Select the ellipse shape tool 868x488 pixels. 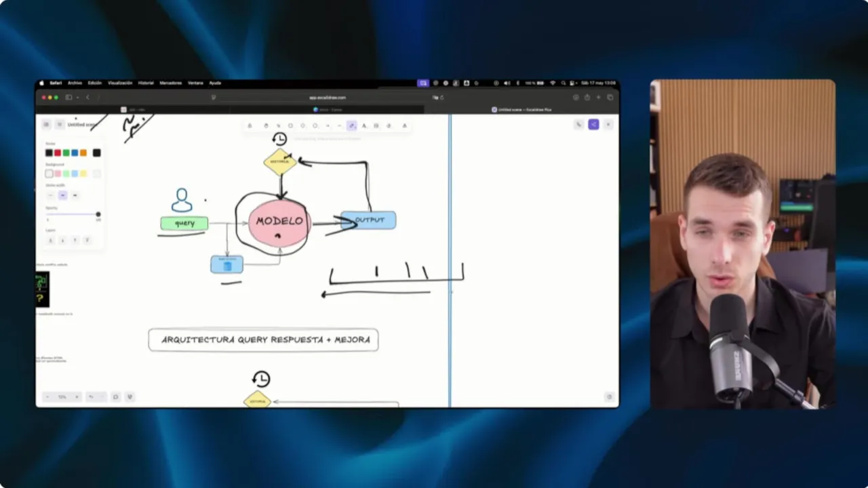pyautogui.click(x=315, y=125)
